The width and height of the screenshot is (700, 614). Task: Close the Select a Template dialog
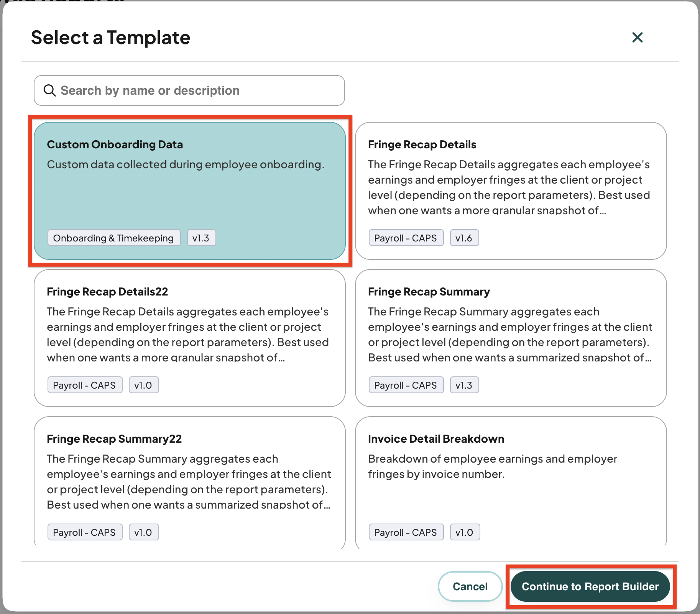637,38
